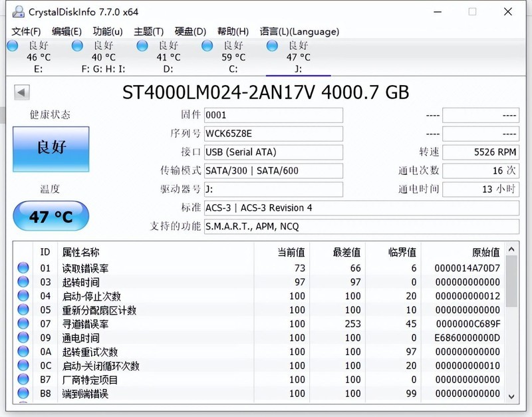Click the SMART list scroll down arrow
This screenshot has height=417, width=532.
pos(511,396)
